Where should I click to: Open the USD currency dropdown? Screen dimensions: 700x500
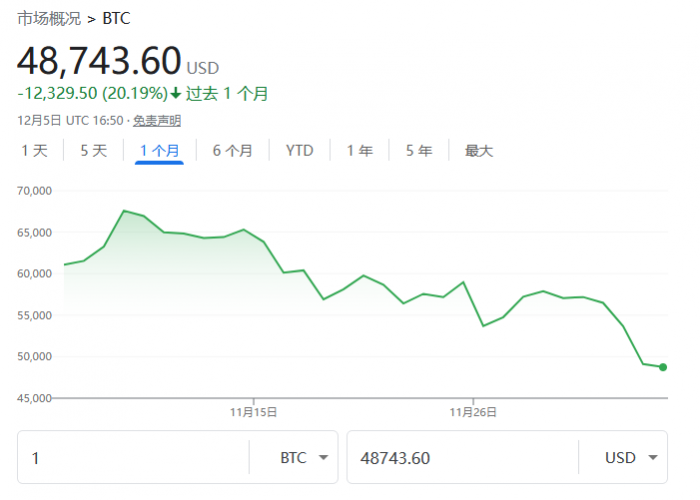click(632, 458)
